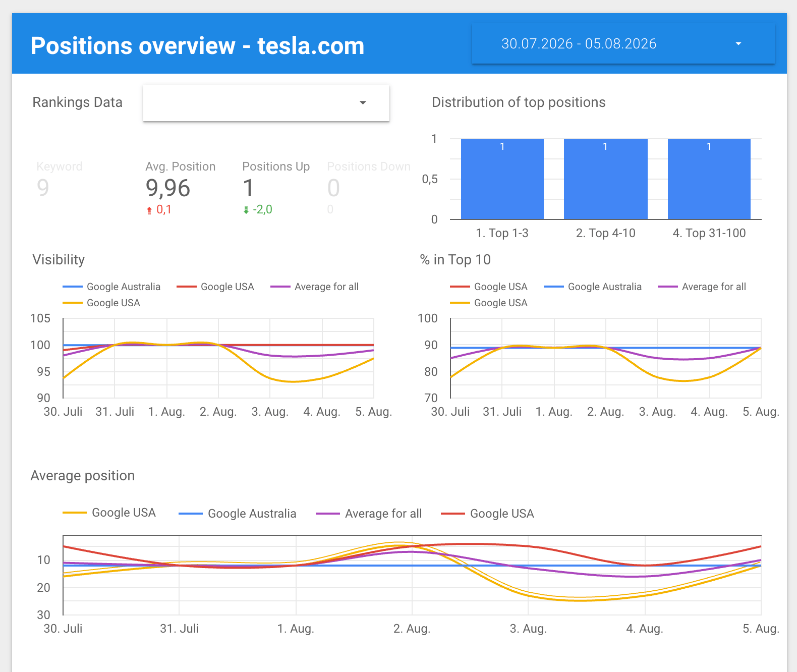Image resolution: width=797 pixels, height=672 pixels.
Task: Click the 105 value on the Visibility y-axis
Action: coord(40,318)
